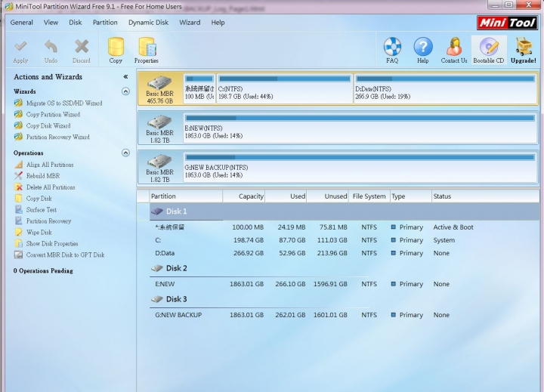The height and width of the screenshot is (392, 544).
Task: Sort by the Type column header
Action: tap(411, 196)
